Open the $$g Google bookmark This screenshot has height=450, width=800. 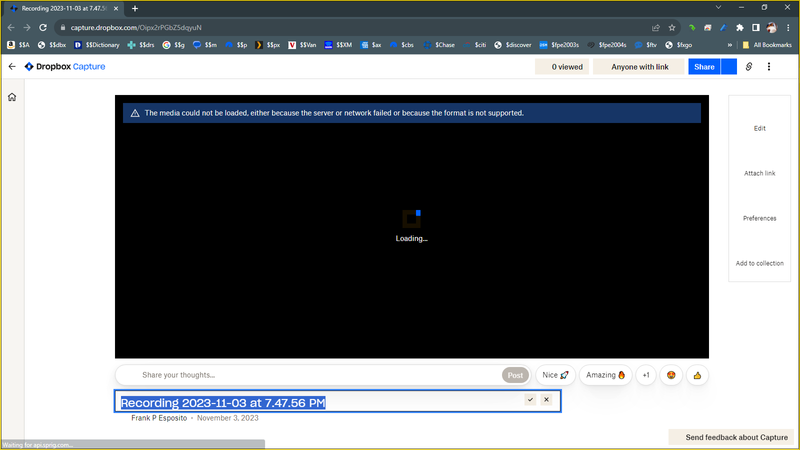(173, 45)
